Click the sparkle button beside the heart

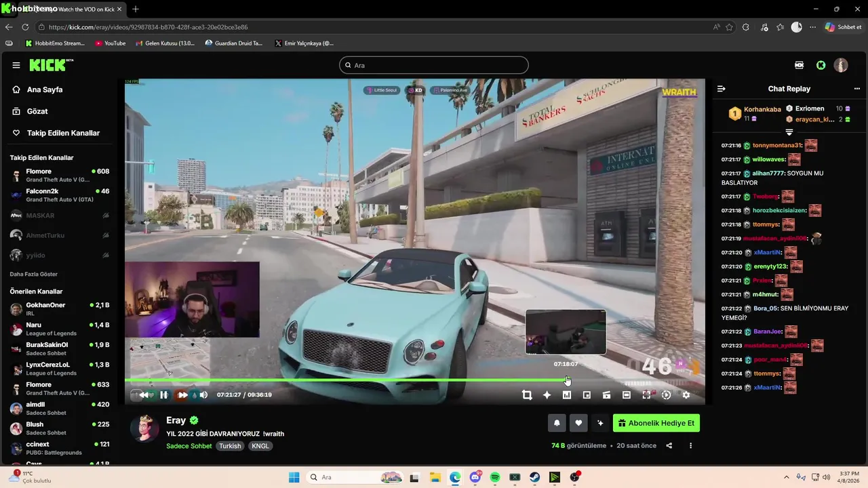pyautogui.click(x=600, y=423)
